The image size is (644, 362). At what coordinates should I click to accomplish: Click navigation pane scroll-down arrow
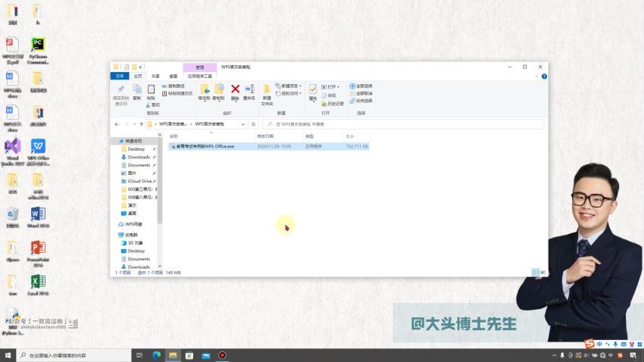tap(160, 266)
